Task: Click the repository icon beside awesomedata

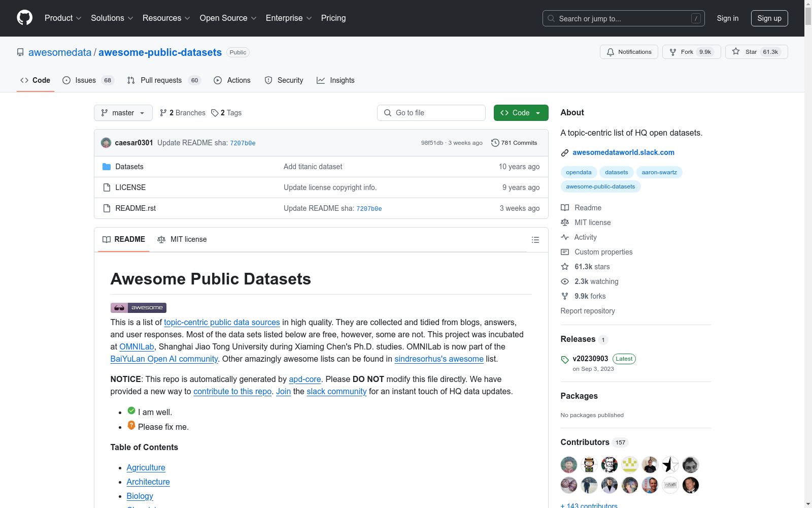Action: point(20,52)
